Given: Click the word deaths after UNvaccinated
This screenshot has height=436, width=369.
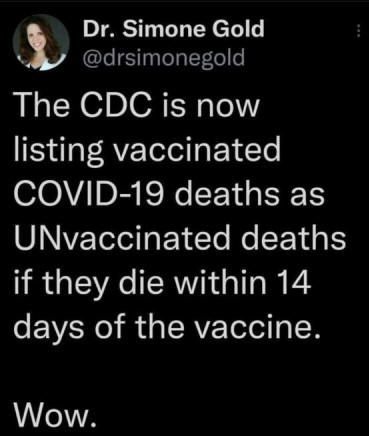Looking at the screenshot, I should point(293,238).
